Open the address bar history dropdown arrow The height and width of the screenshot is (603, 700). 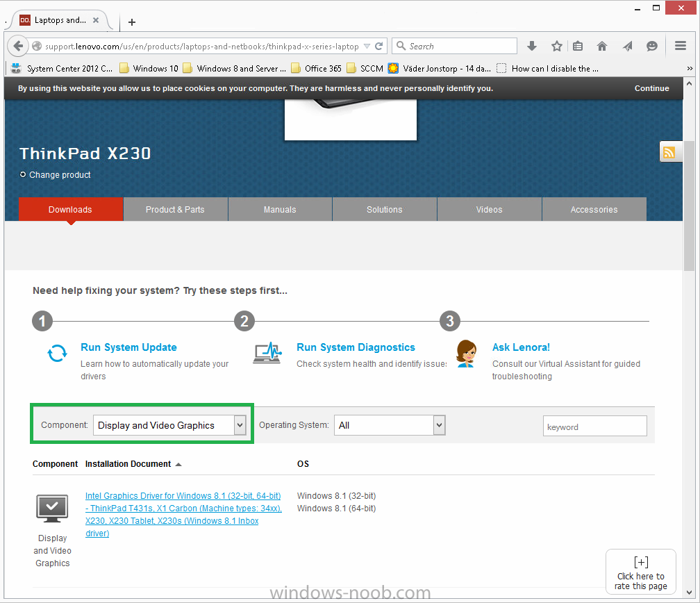click(367, 46)
